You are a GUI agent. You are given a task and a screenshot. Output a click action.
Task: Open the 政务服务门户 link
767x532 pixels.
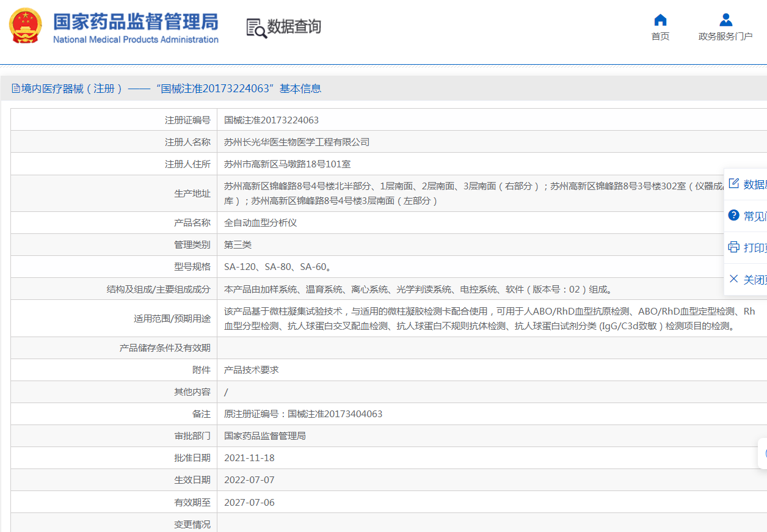point(725,37)
